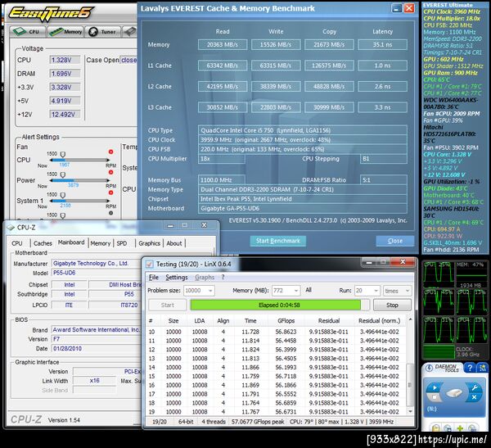This screenshot has width=491, height=448.
Task: Select result row 19 in LinX table
Action: [x=276, y=412]
